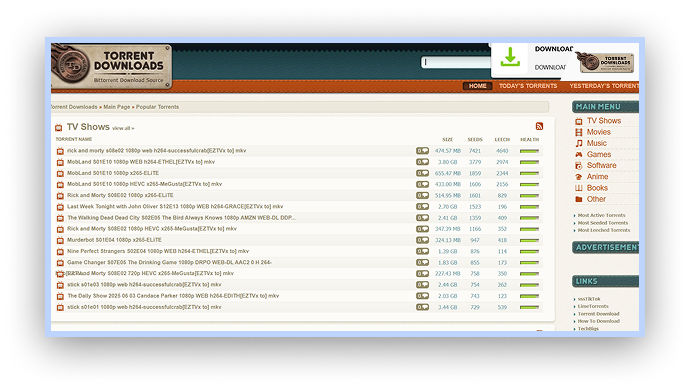The height and width of the screenshot is (390, 690).
Task: Click the TV Shows view all link
Action: tap(123, 129)
